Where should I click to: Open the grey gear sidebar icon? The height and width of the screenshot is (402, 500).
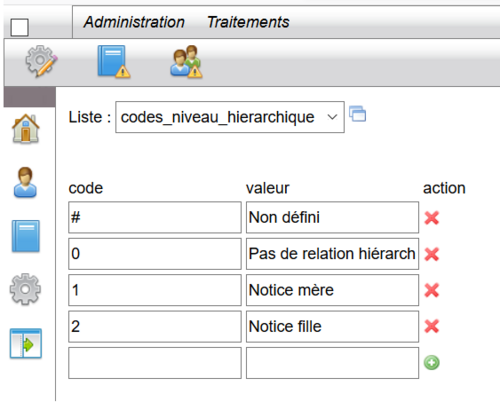pyautogui.click(x=25, y=289)
